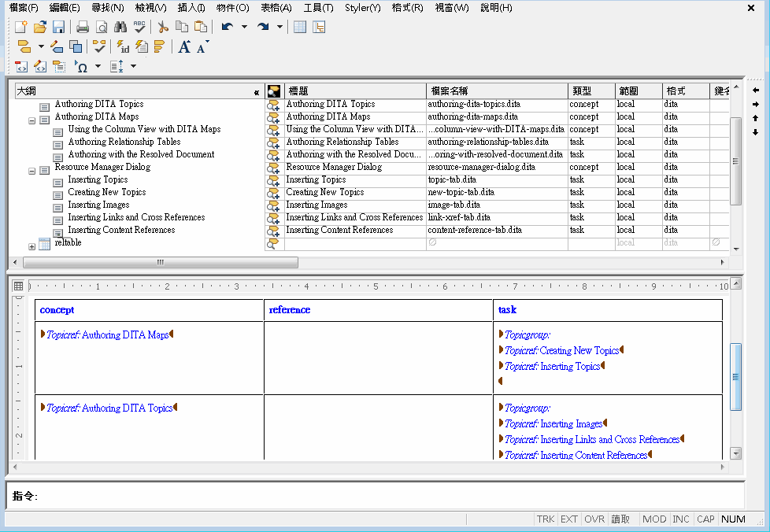The height and width of the screenshot is (532, 770).
Task: Open the 插入(I) menu
Action: click(191, 8)
